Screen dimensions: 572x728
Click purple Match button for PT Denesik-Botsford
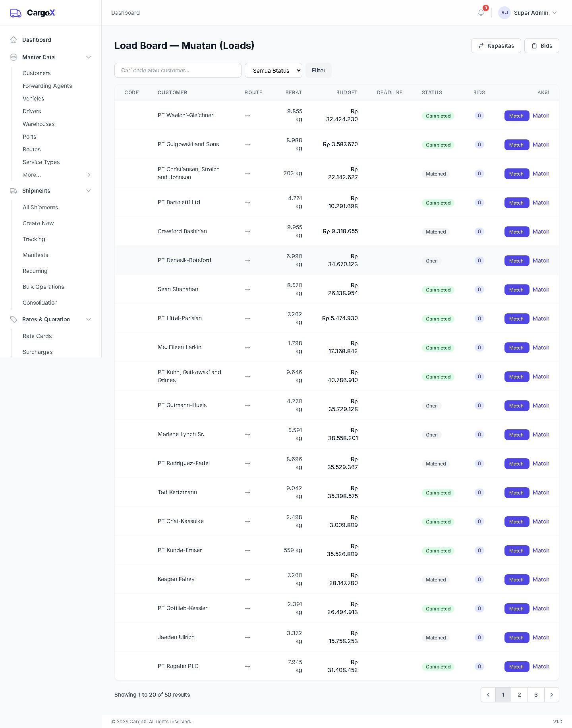click(x=517, y=261)
